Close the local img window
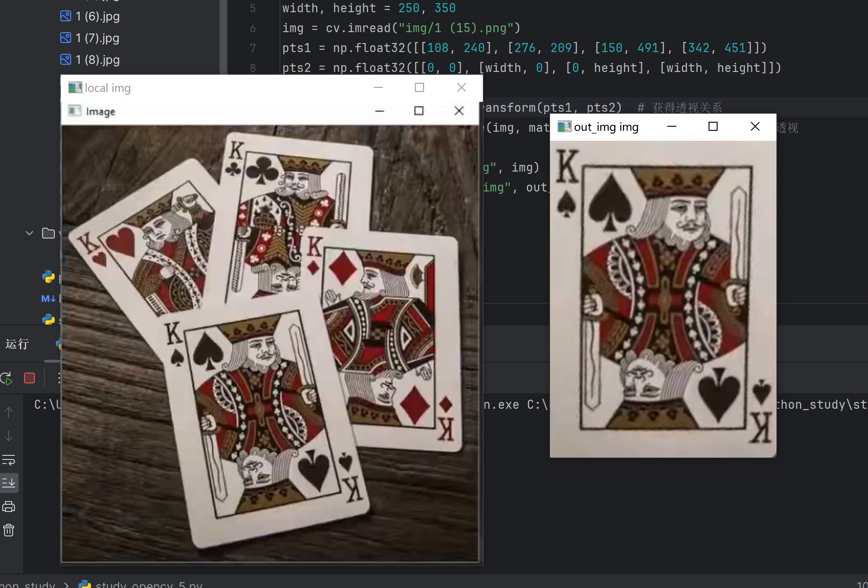This screenshot has width=868, height=588. pos(461,87)
